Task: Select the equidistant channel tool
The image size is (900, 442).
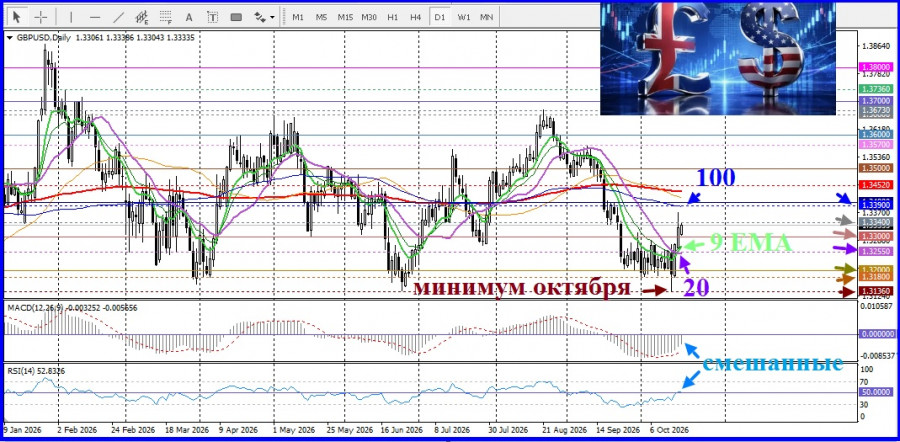Action: (x=142, y=17)
